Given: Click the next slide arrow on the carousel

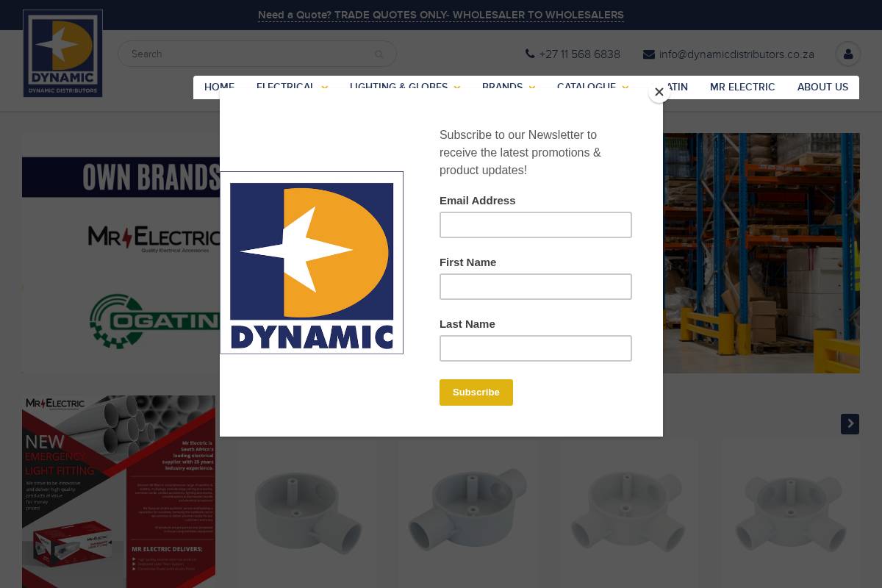Looking at the screenshot, I should pyautogui.click(x=850, y=424).
